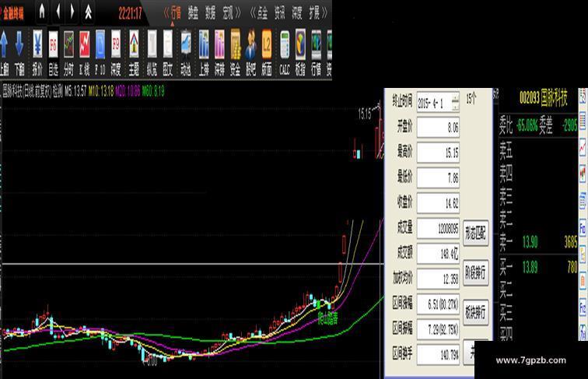
Task: Click the 最高价 field showing 15.15
Action: pyautogui.click(x=438, y=153)
